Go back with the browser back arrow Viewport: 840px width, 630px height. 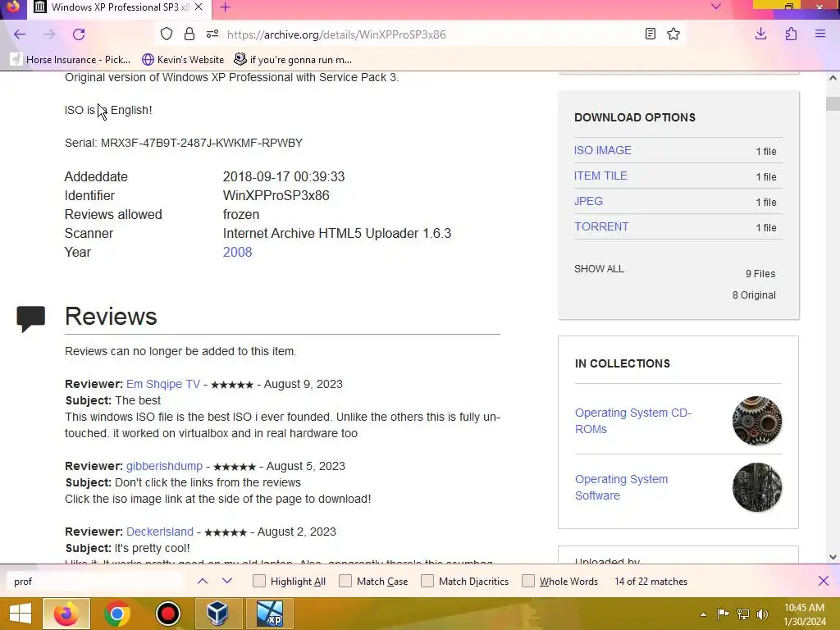(x=20, y=34)
